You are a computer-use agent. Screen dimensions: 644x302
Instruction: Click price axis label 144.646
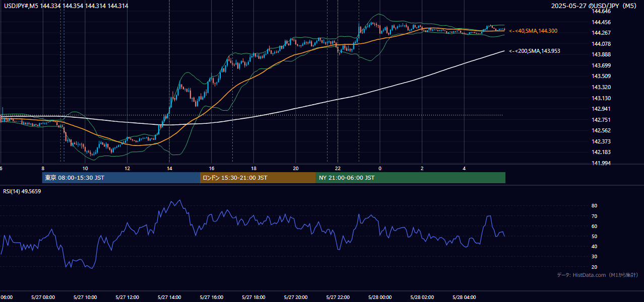(x=601, y=11)
